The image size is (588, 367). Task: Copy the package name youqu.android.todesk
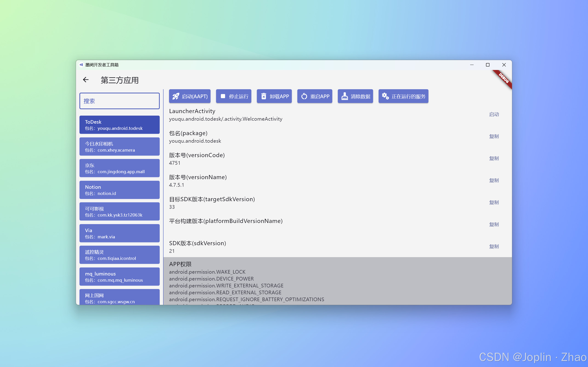coord(494,136)
